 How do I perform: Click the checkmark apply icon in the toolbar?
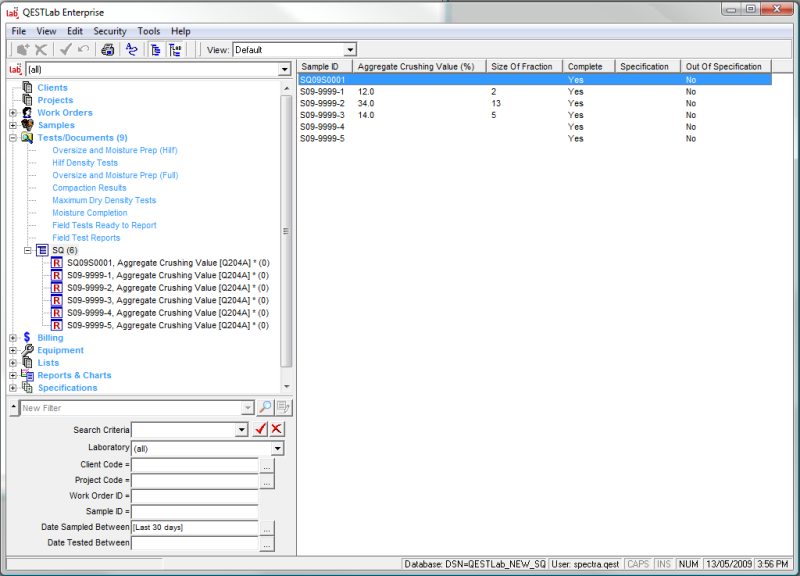click(64, 48)
